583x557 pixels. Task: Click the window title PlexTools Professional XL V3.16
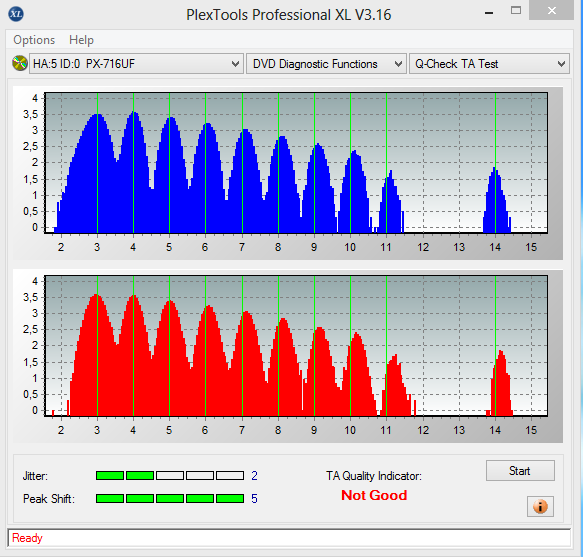[289, 15]
